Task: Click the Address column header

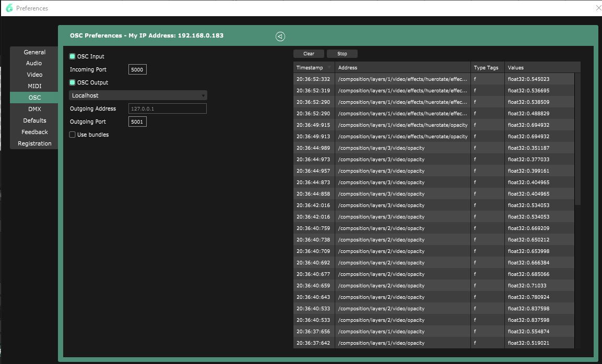Action: [402, 68]
